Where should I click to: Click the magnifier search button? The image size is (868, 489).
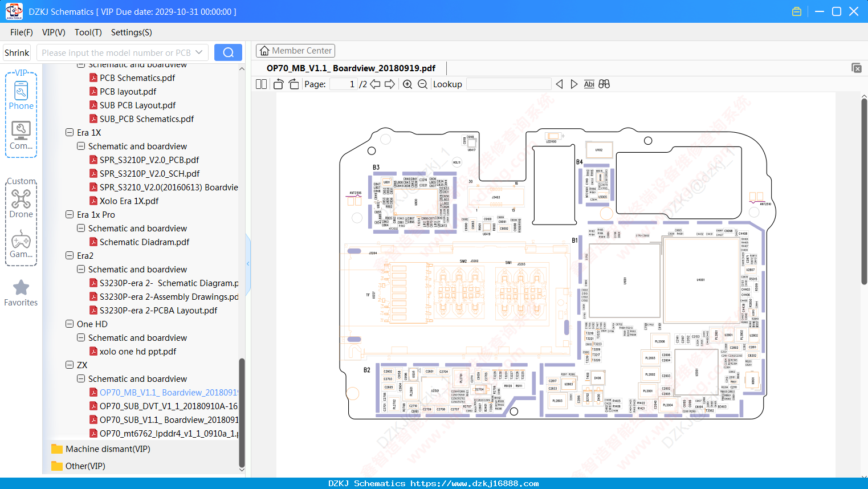coord(228,52)
